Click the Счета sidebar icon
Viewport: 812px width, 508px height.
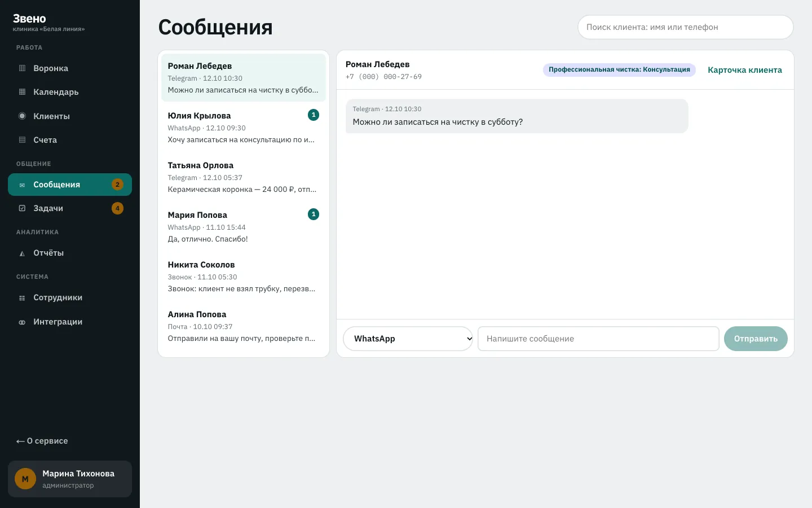click(22, 140)
